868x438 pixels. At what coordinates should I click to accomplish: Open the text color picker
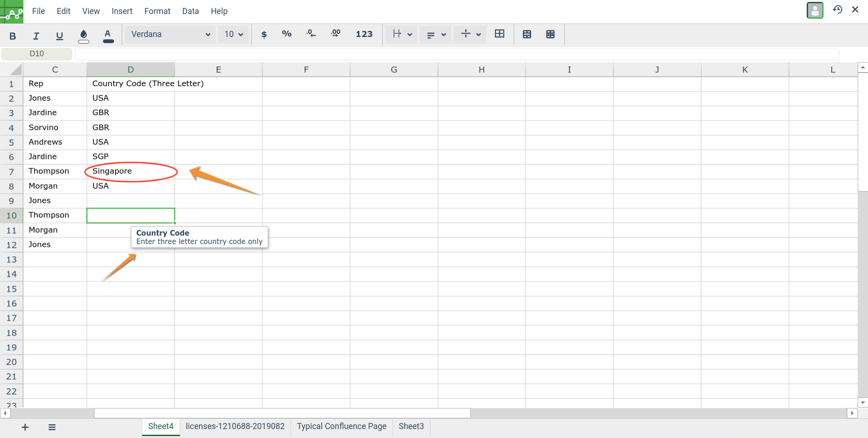point(108,35)
